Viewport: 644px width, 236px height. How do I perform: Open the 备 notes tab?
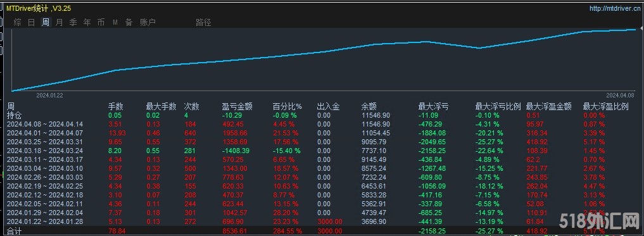pos(129,23)
